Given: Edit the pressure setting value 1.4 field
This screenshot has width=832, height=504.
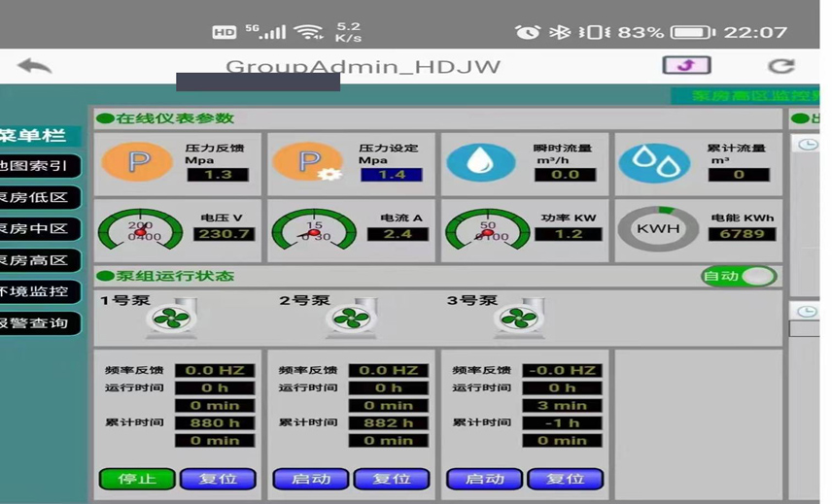Looking at the screenshot, I should 391,175.
